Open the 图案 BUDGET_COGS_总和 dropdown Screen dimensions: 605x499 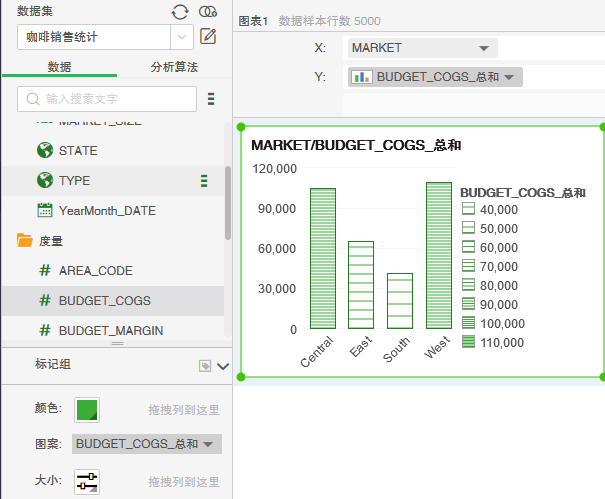click(208, 444)
